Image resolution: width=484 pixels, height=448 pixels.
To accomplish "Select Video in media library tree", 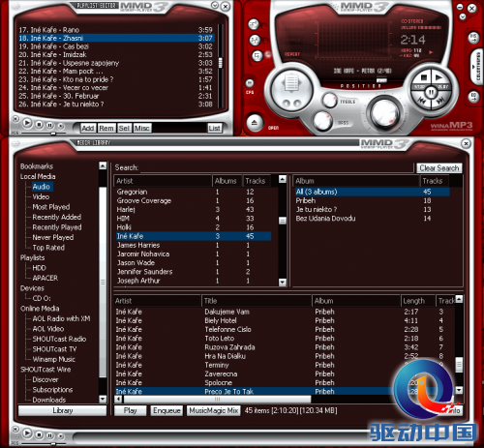I will (x=41, y=196).
